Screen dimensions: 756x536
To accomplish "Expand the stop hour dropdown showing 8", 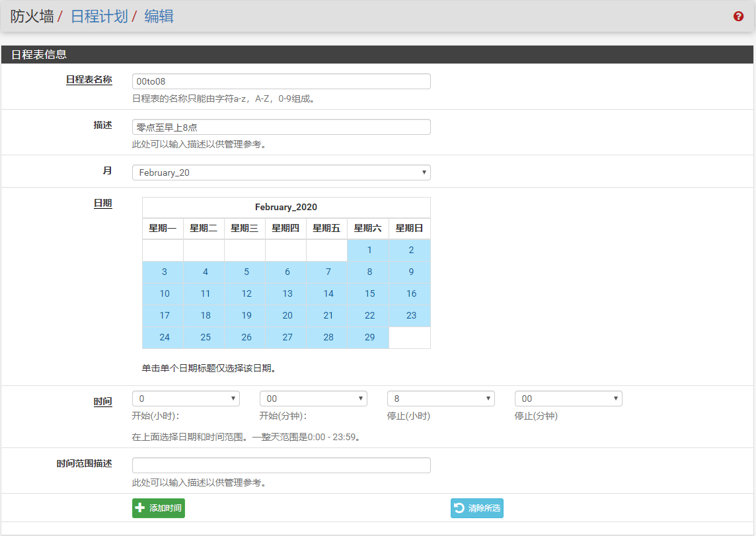I will click(441, 399).
